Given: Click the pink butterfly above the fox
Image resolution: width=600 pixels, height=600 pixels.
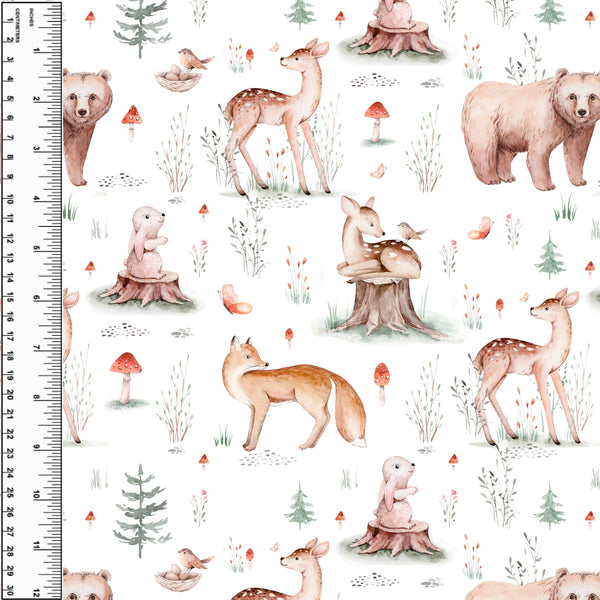Looking at the screenshot, I should tap(234, 300).
